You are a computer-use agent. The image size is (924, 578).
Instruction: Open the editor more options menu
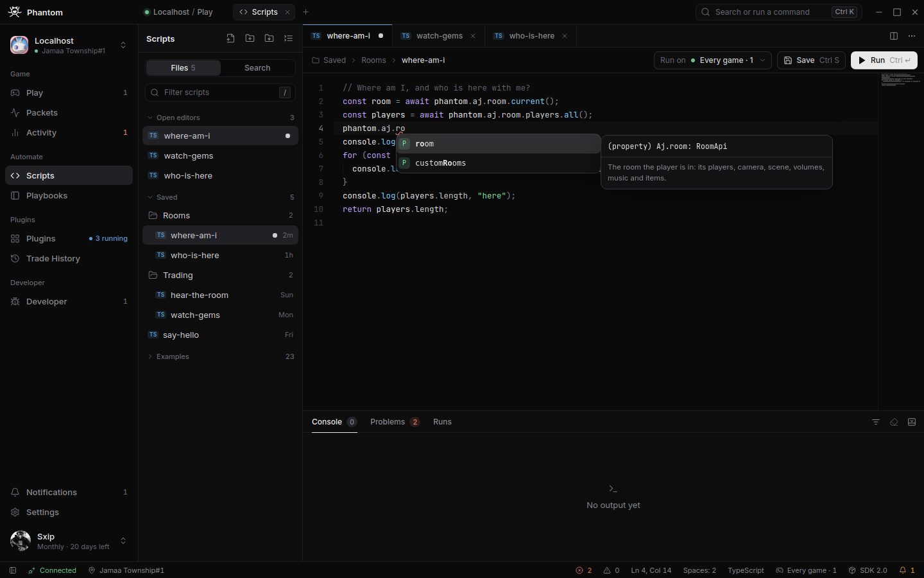912,36
